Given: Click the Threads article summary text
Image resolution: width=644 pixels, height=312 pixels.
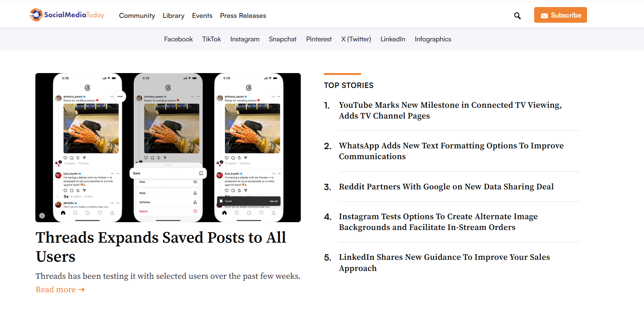Looking at the screenshot, I should pyautogui.click(x=168, y=276).
